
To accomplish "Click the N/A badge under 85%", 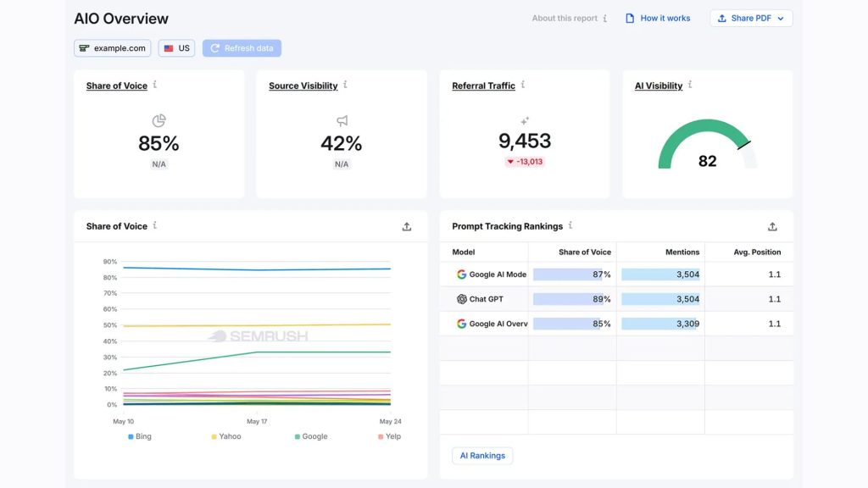I will (x=159, y=164).
